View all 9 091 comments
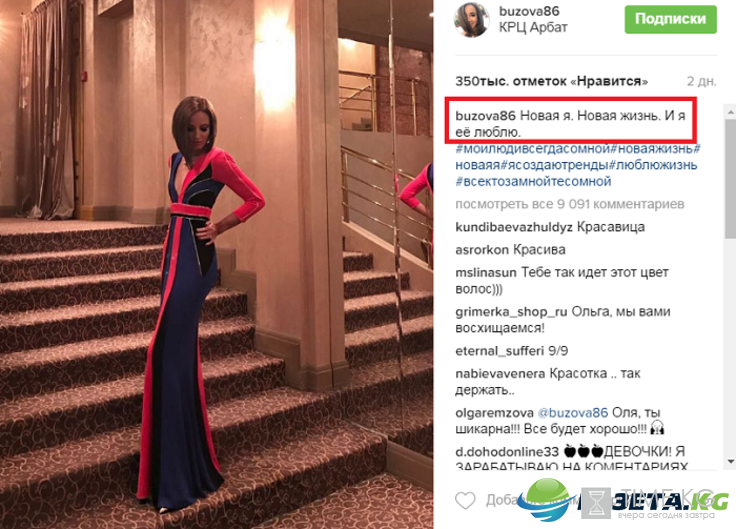The image size is (736, 529). click(569, 204)
